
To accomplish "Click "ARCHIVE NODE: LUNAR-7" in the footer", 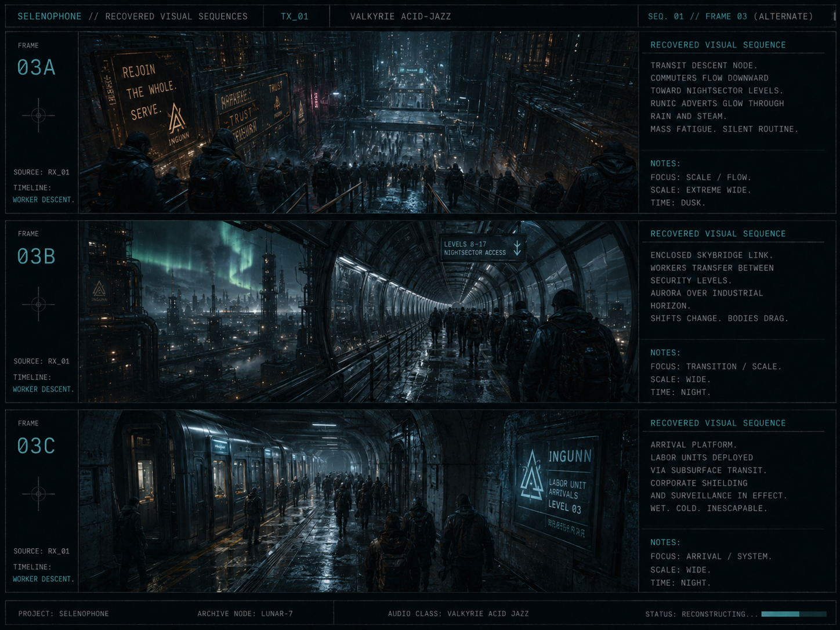I will 245,614.
